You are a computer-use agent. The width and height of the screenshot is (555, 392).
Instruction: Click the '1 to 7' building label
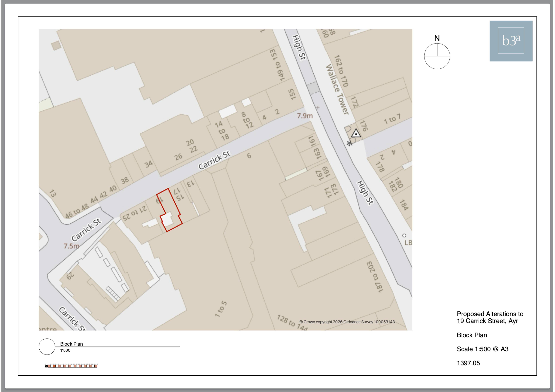pyautogui.click(x=392, y=119)
